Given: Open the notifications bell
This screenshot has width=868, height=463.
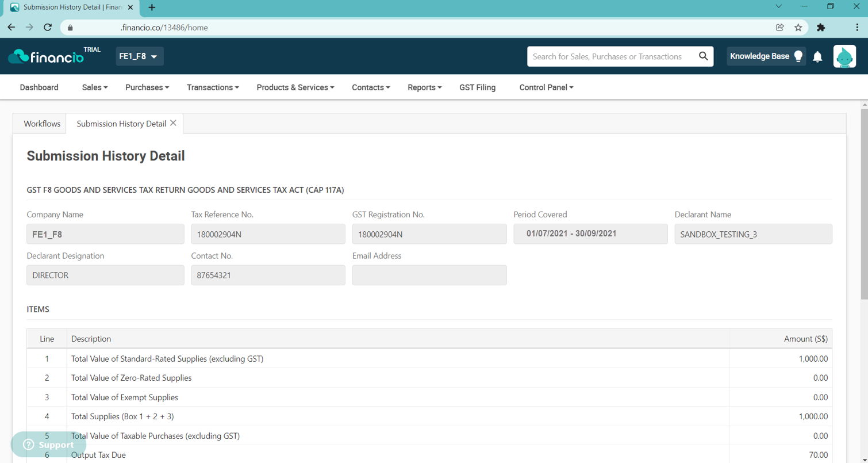Looking at the screenshot, I should pos(817,56).
